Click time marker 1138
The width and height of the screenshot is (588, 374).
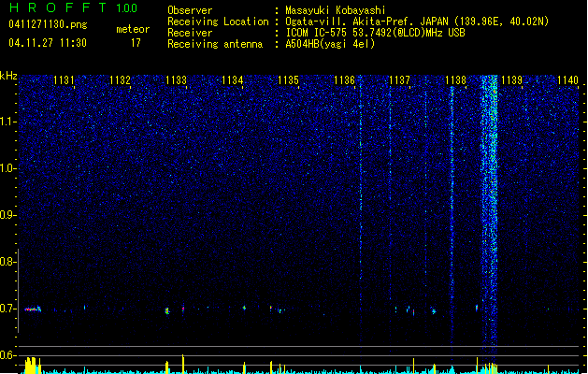tap(455, 80)
